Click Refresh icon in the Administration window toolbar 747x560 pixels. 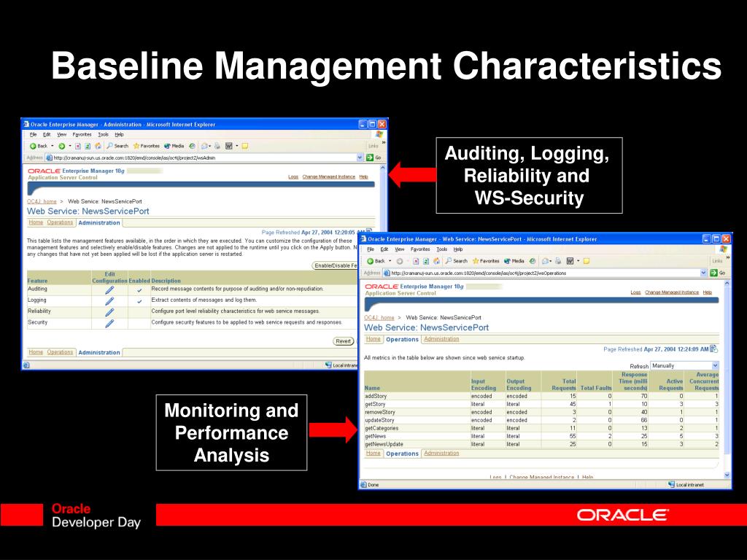tap(88, 146)
